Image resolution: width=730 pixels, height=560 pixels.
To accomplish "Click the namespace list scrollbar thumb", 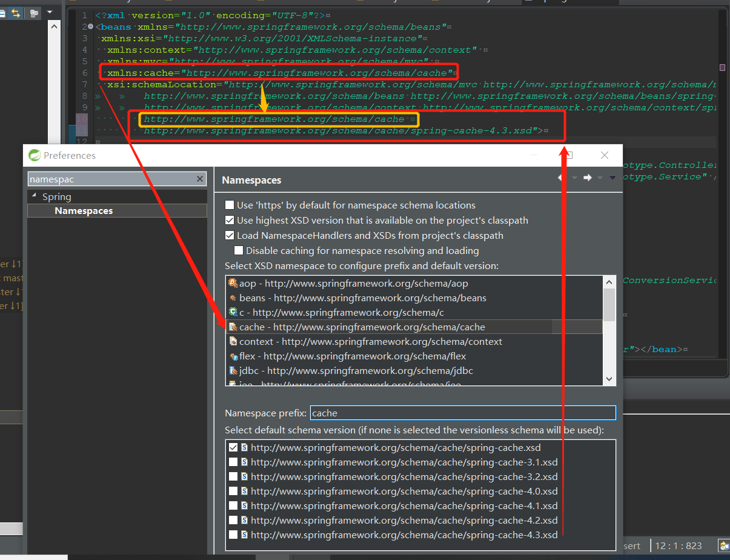I will point(609,304).
